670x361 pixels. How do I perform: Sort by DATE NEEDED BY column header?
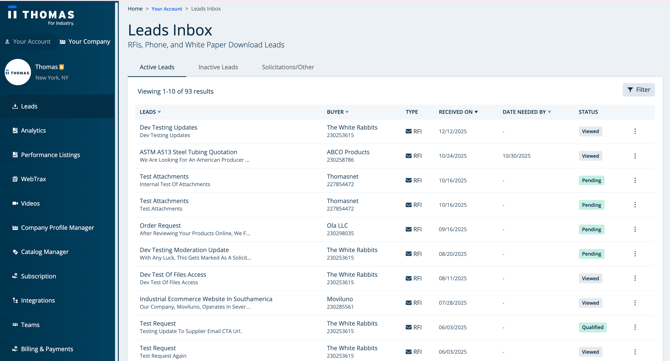(526, 112)
